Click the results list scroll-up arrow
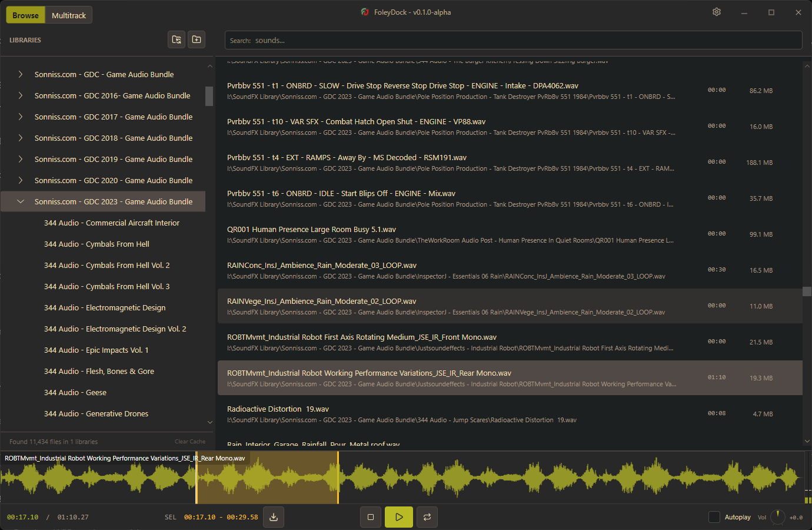The width and height of the screenshot is (812, 530). tap(807, 66)
